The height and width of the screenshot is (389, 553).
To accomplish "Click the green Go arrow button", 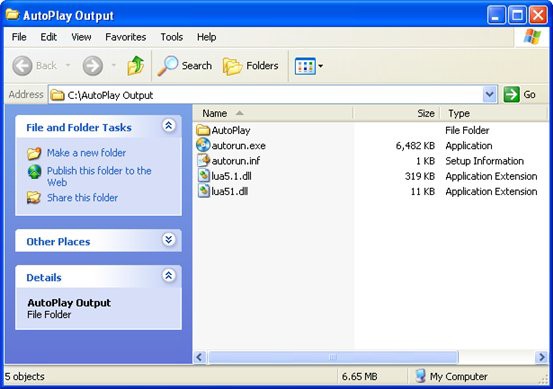I will [511, 95].
